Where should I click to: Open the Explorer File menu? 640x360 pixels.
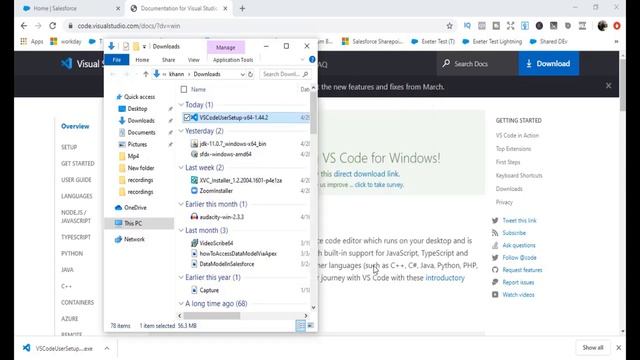point(117,60)
